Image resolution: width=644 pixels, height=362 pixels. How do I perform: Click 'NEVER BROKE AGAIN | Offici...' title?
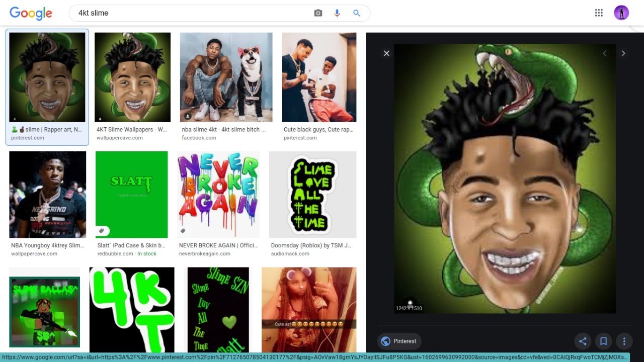tap(218, 246)
